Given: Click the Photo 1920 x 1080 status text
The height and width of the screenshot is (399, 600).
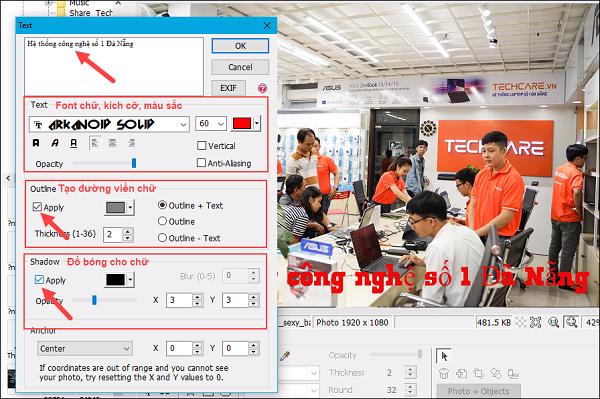Looking at the screenshot, I should point(352,322).
